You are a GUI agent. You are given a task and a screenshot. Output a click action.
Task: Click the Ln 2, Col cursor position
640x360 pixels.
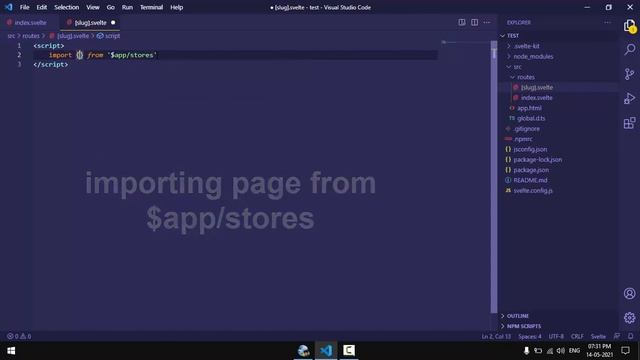[x=496, y=336]
